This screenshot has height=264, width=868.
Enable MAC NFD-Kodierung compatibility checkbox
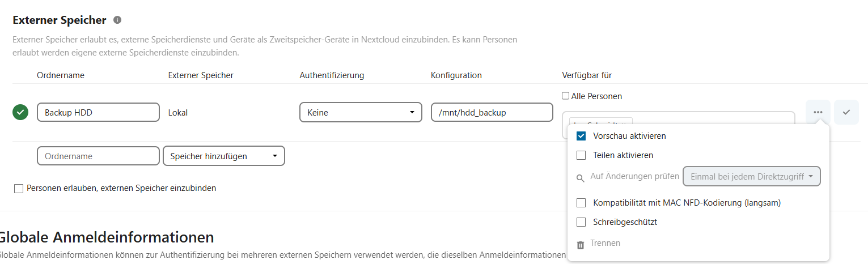click(581, 203)
